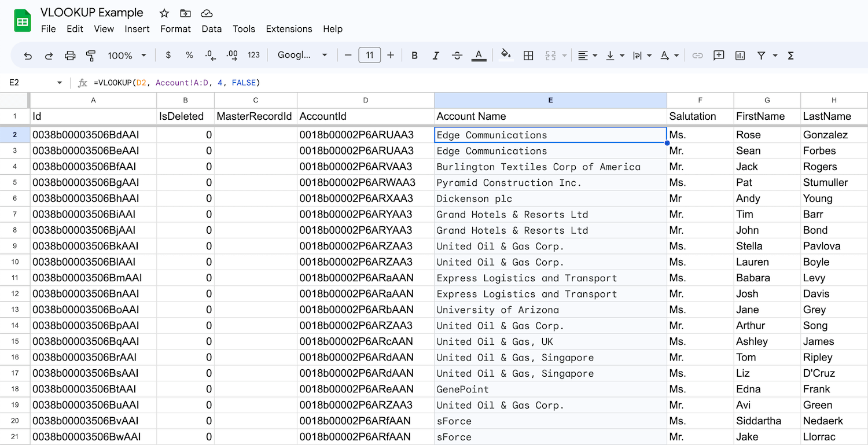Select the University of Arizona cell
Image resolution: width=868 pixels, height=445 pixels.
(550, 310)
